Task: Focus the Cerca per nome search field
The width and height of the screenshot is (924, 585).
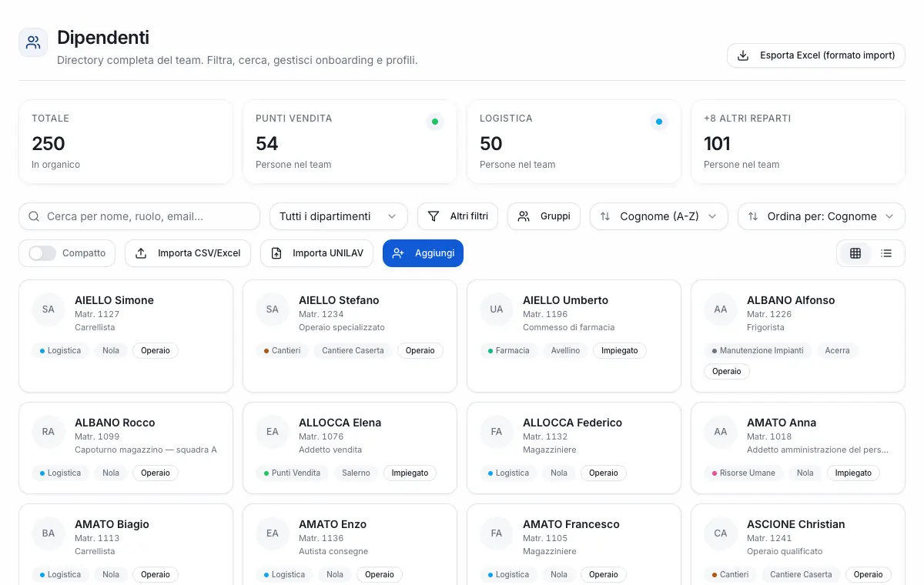Action: pyautogui.click(x=139, y=216)
